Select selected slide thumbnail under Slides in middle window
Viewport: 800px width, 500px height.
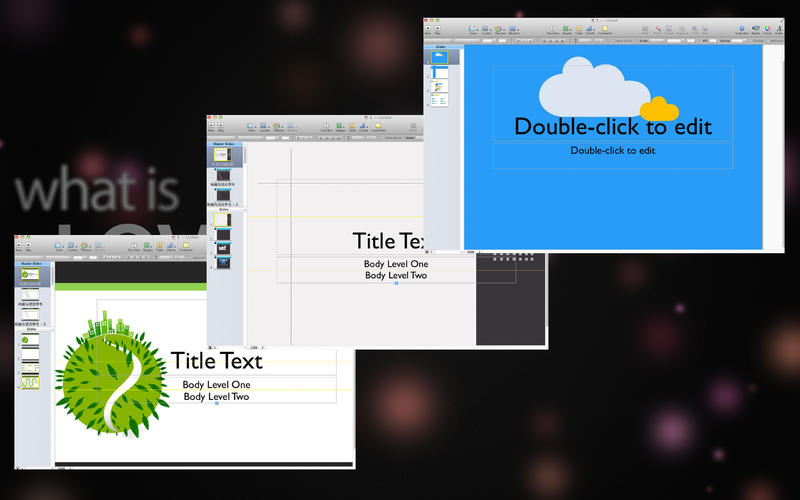coord(222,220)
